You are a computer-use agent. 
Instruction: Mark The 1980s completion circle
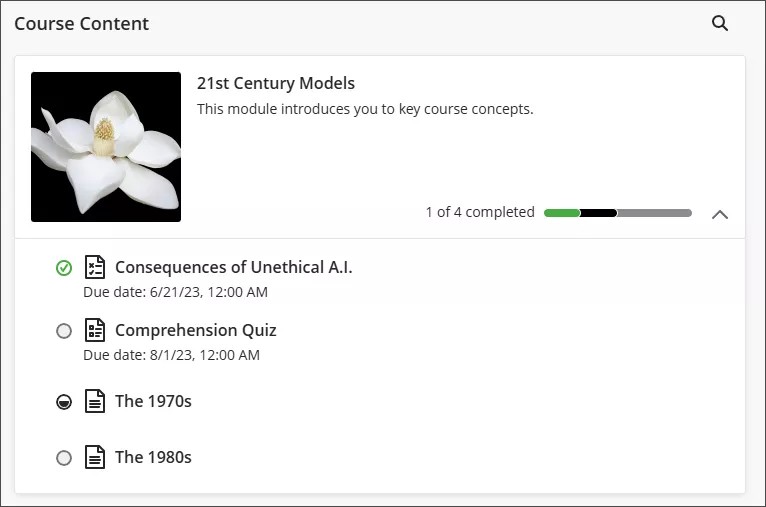click(x=64, y=458)
